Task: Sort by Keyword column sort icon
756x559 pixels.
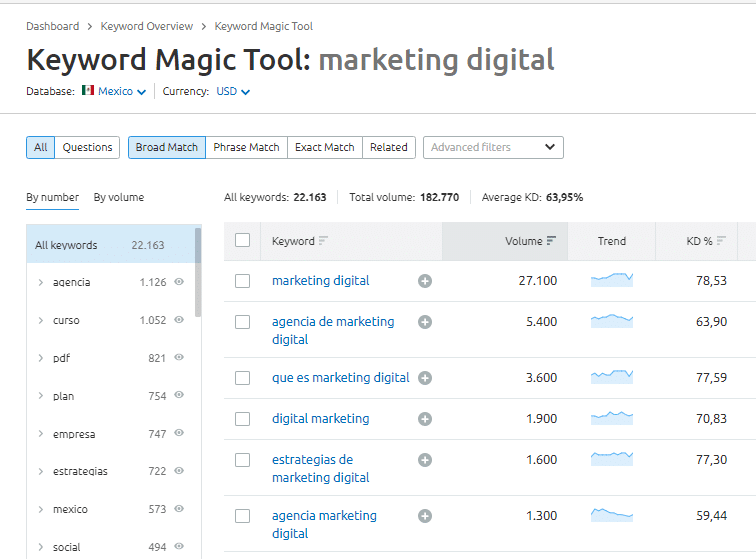Action: click(323, 240)
